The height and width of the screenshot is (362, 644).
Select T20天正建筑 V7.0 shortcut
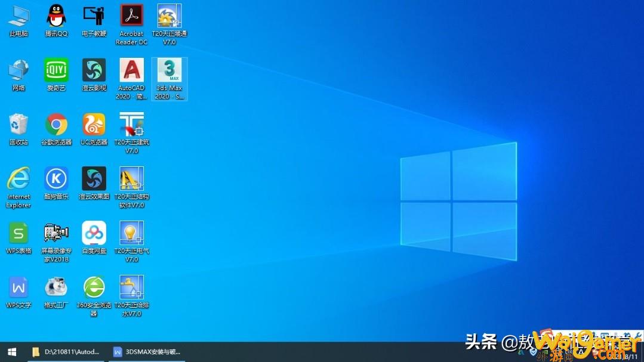tap(131, 133)
